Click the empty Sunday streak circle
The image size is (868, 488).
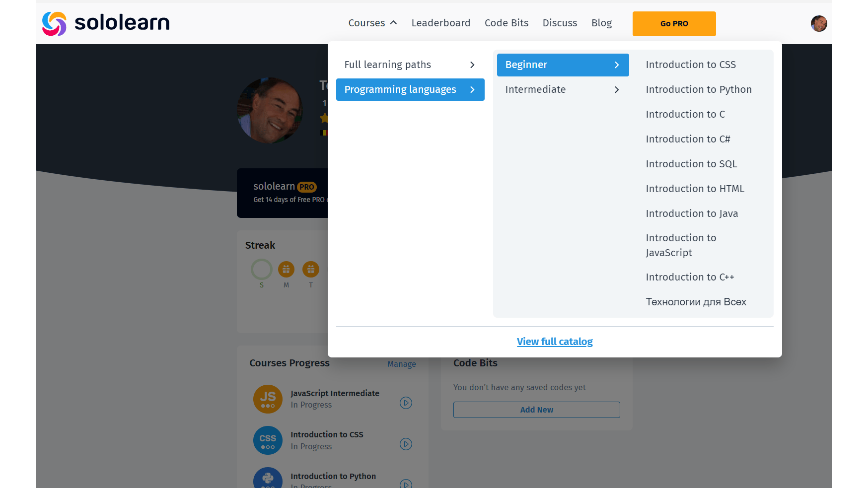pyautogui.click(x=261, y=269)
